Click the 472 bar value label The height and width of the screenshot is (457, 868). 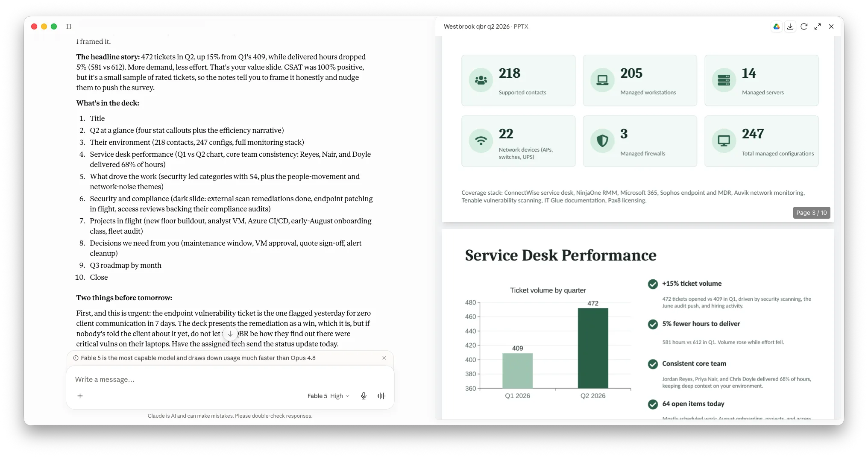coord(593,303)
